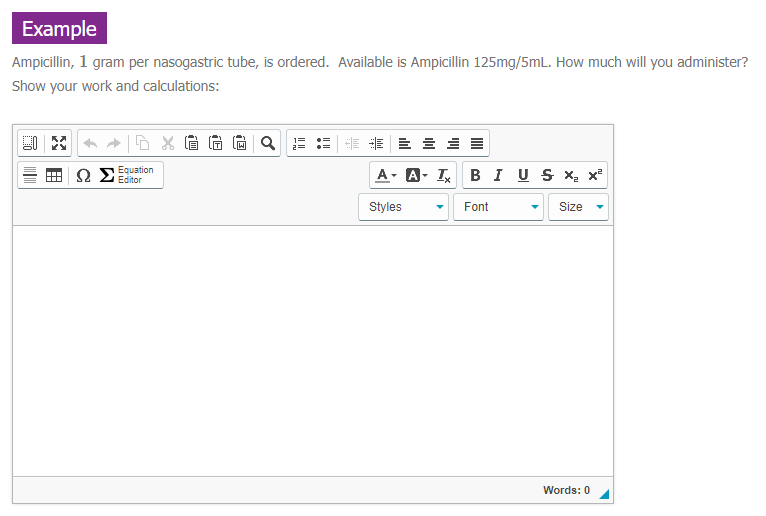Toggle superscript formatting
The image size is (766, 516).
(x=595, y=175)
